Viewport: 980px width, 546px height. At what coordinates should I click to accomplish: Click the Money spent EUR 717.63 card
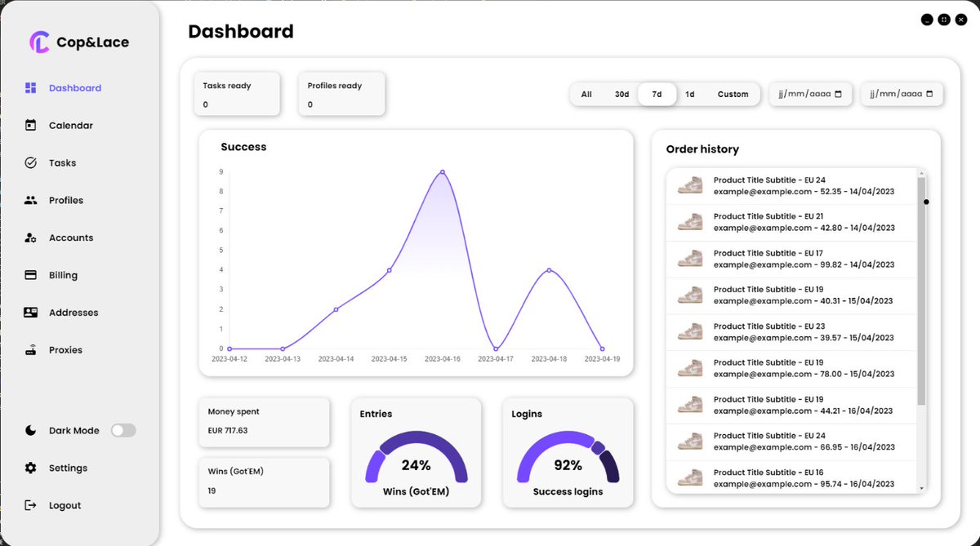tap(264, 422)
